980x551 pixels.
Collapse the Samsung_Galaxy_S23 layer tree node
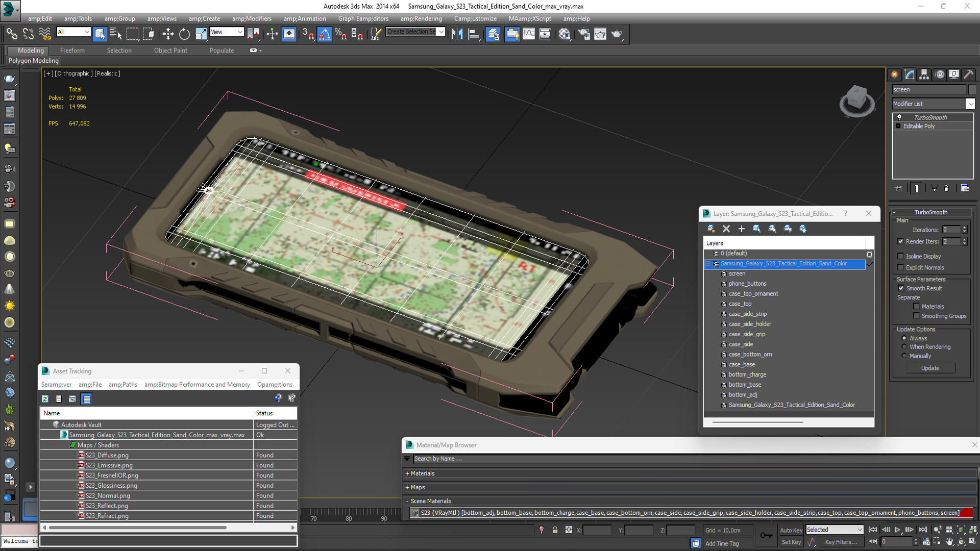point(708,264)
